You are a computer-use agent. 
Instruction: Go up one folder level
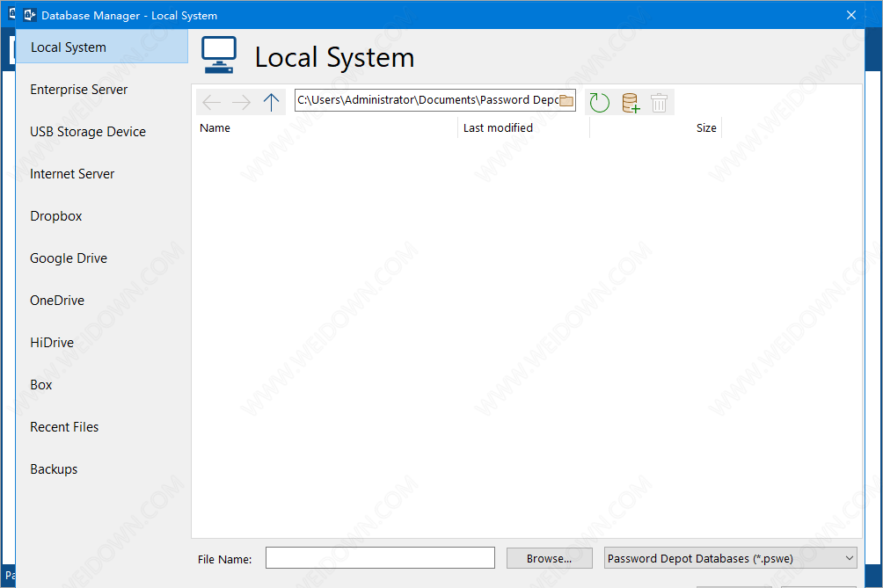[271, 102]
